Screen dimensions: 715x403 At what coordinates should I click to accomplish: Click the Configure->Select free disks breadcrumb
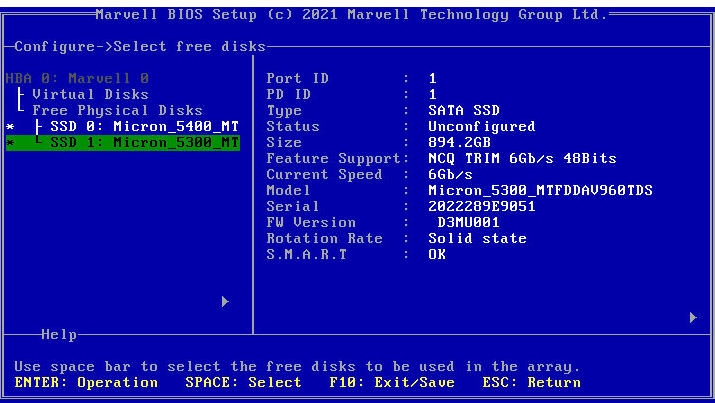click(x=140, y=46)
